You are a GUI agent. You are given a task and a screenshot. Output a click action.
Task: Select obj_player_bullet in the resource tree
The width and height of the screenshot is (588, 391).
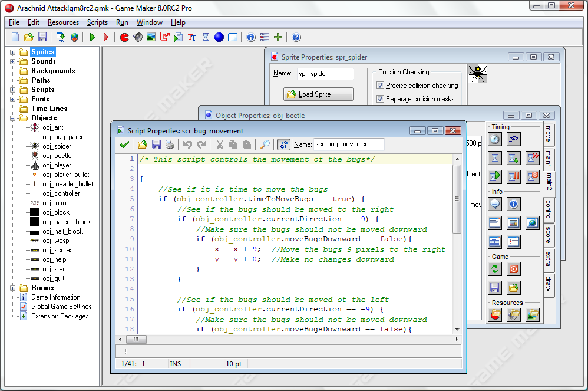[x=66, y=175]
